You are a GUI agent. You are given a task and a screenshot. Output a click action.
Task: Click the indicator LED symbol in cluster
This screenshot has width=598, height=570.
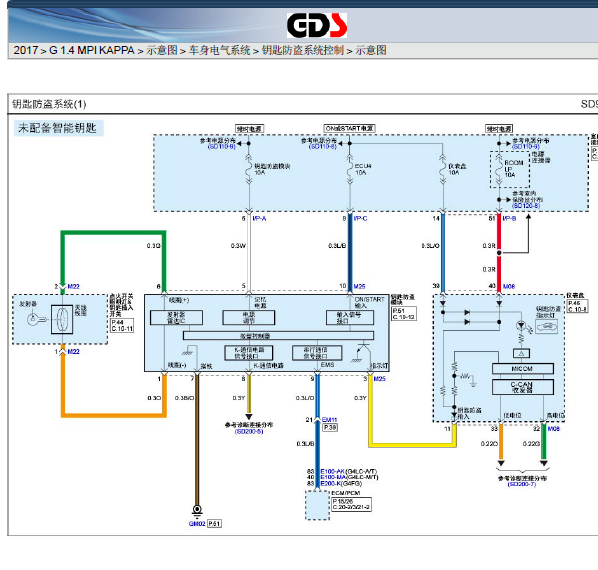pos(521,326)
